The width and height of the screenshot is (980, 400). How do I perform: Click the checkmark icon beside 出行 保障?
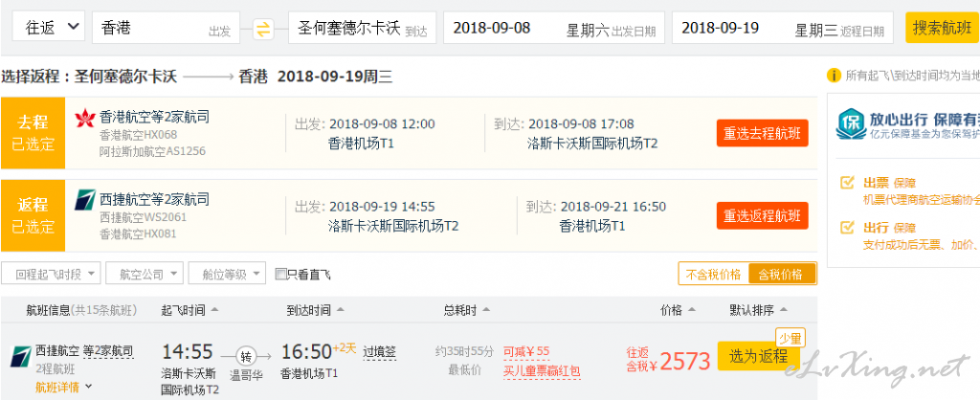tap(848, 228)
